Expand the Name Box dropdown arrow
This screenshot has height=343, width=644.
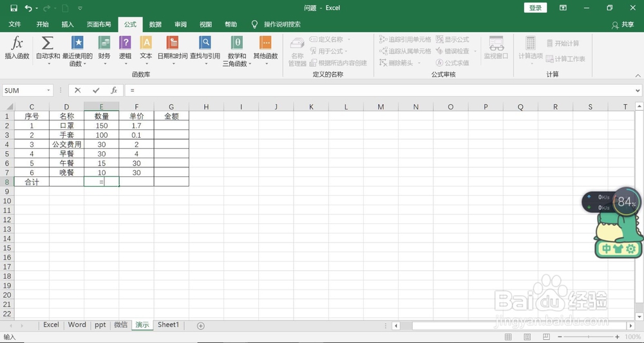[x=48, y=90]
